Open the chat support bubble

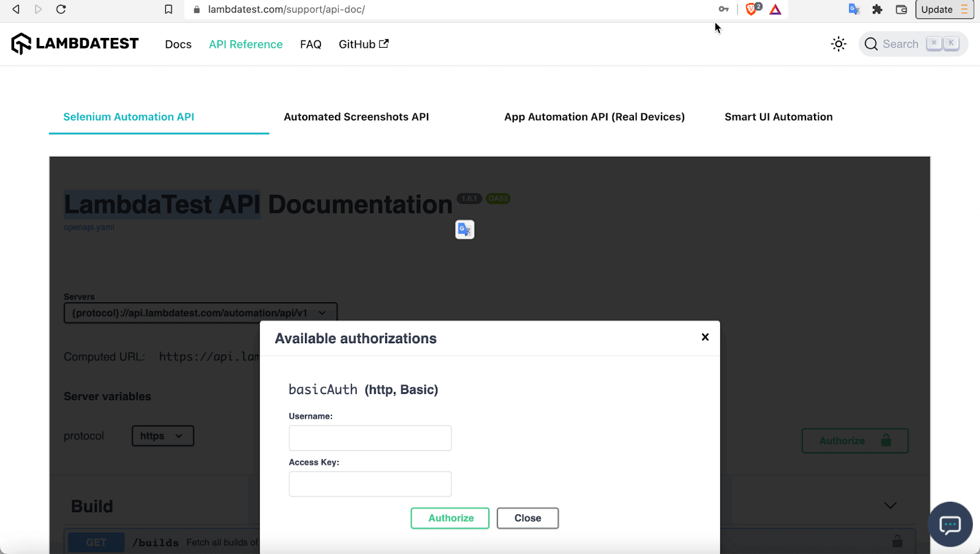click(x=949, y=524)
